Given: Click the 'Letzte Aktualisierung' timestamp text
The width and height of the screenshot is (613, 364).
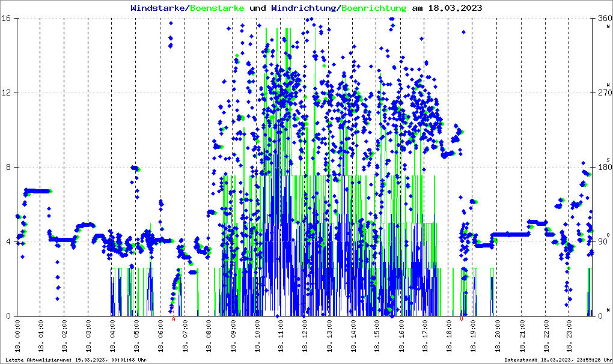Looking at the screenshot, I should point(76,360).
